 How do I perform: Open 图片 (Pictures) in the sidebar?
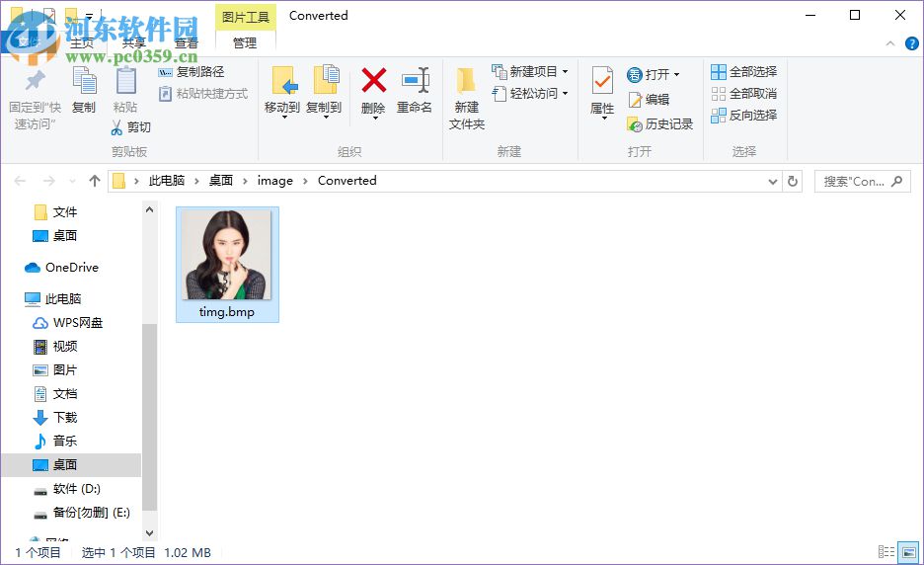(65, 369)
